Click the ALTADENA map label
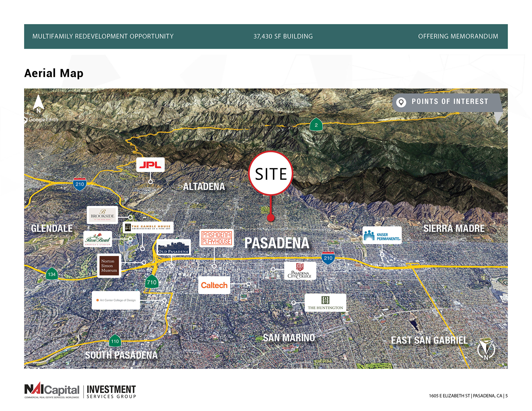Image resolution: width=532 pixels, height=411 pixels. click(204, 186)
